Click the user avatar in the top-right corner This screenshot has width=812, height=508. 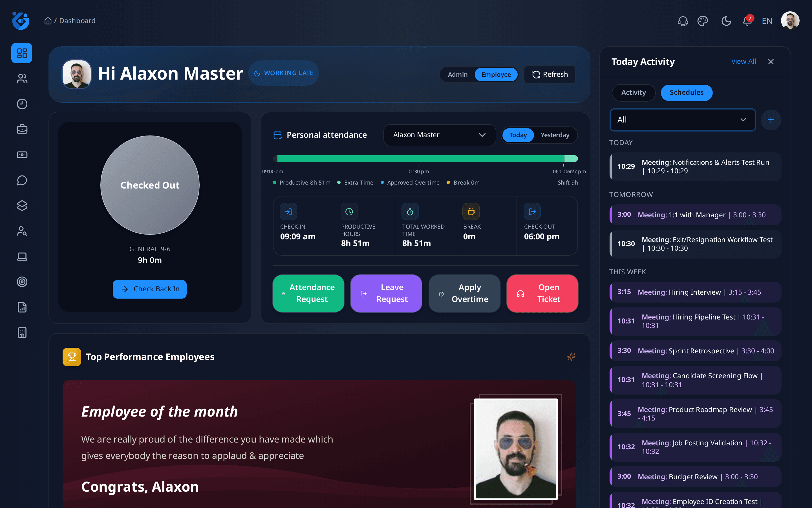[x=790, y=21]
